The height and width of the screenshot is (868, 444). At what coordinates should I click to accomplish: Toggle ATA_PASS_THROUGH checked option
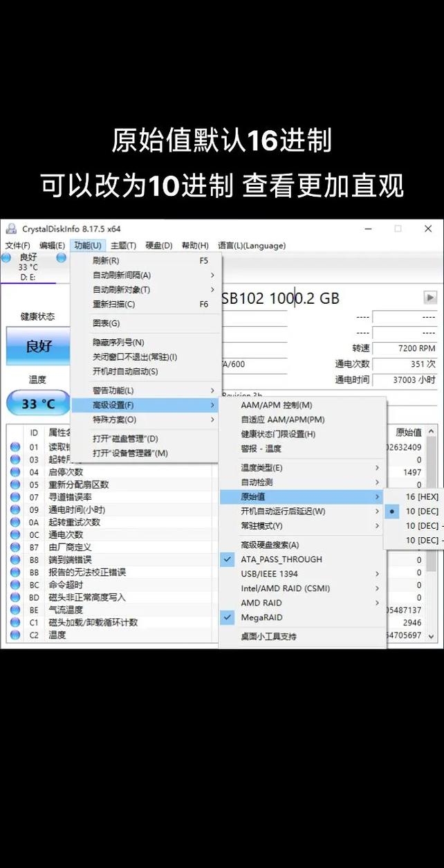tap(302, 559)
